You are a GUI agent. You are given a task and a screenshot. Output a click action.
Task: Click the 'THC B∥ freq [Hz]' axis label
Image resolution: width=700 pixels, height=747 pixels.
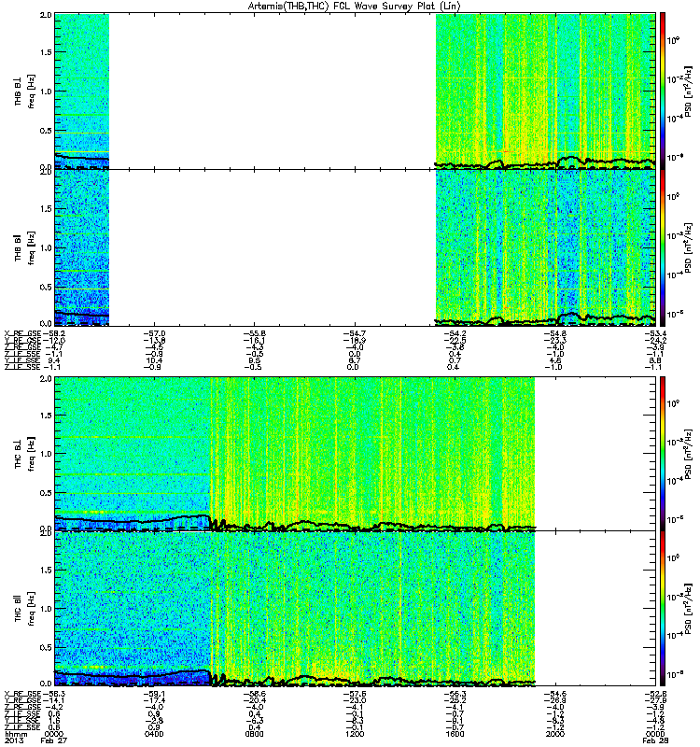click(x=24, y=609)
